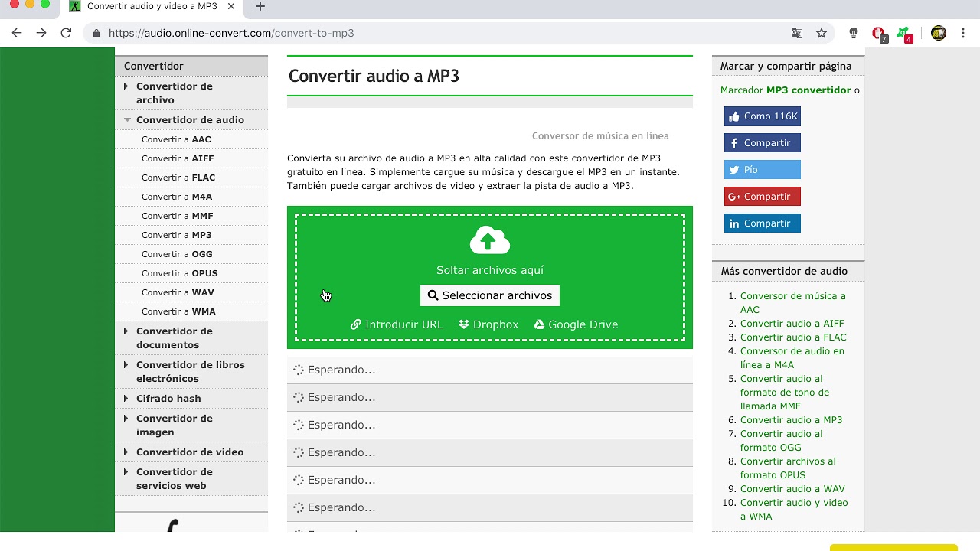
Task: Click the Conversor de música en línea text
Action: point(600,136)
